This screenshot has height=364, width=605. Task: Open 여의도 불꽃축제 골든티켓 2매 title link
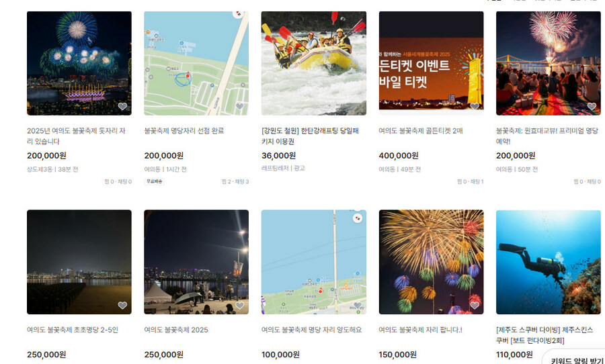point(421,131)
